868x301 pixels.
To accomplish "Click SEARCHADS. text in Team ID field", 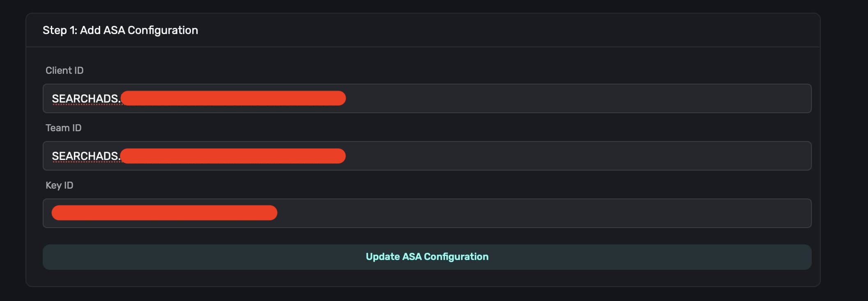I will tap(86, 156).
